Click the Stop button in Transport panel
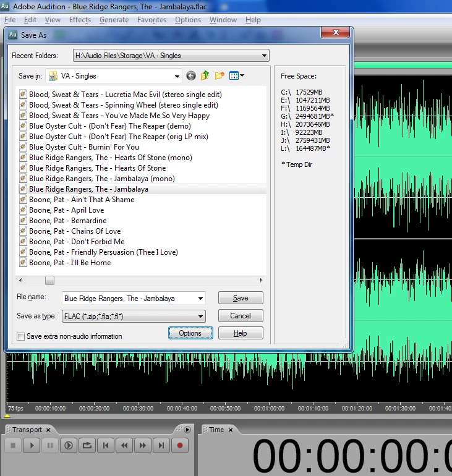This screenshot has height=476, width=452. coord(13,445)
